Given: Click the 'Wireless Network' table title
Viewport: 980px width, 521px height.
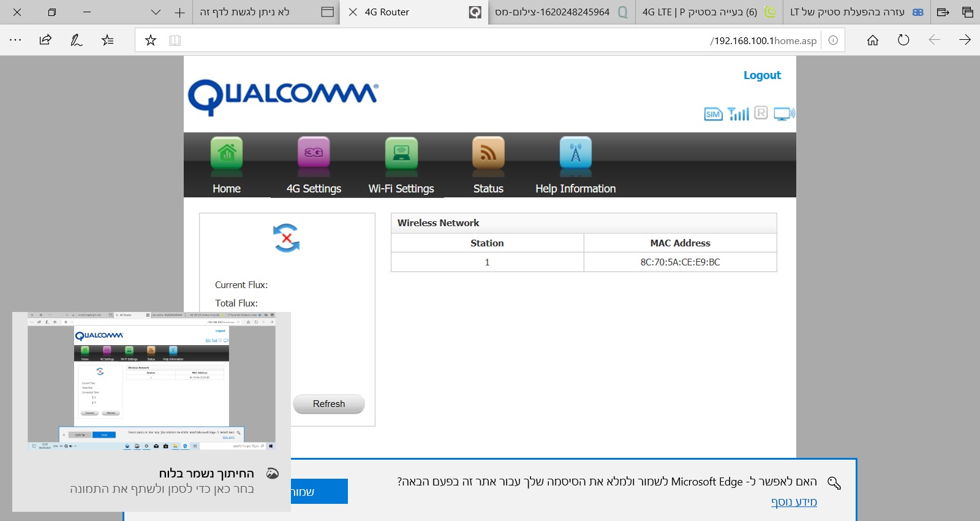Looking at the screenshot, I should pyautogui.click(x=439, y=223).
